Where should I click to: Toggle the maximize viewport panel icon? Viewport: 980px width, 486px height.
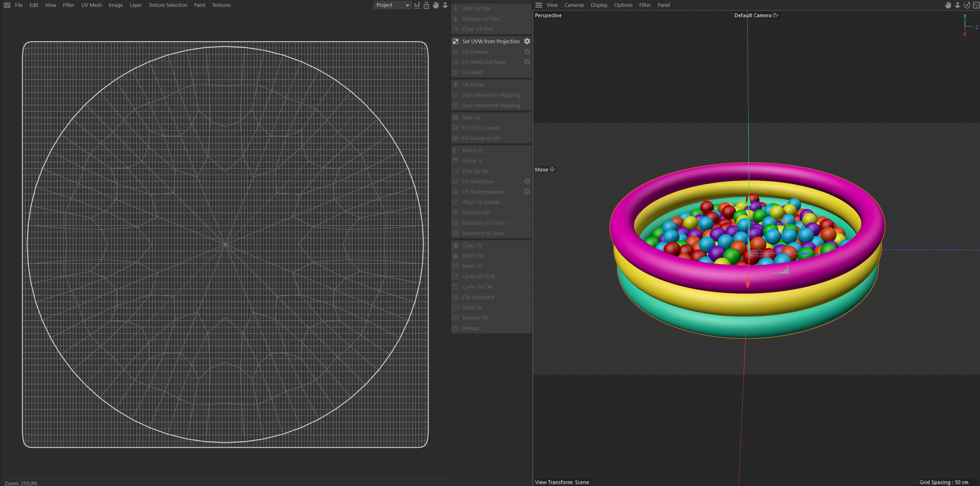click(976, 5)
